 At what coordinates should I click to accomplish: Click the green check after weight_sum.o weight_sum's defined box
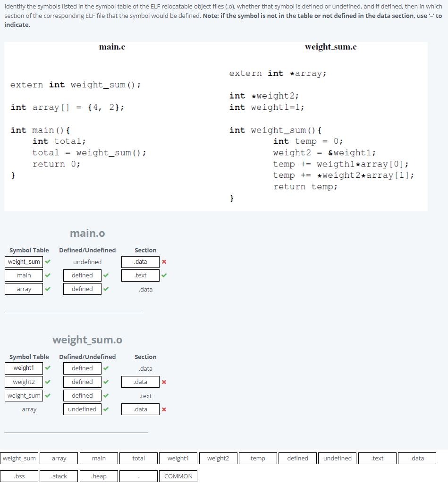[x=106, y=395]
